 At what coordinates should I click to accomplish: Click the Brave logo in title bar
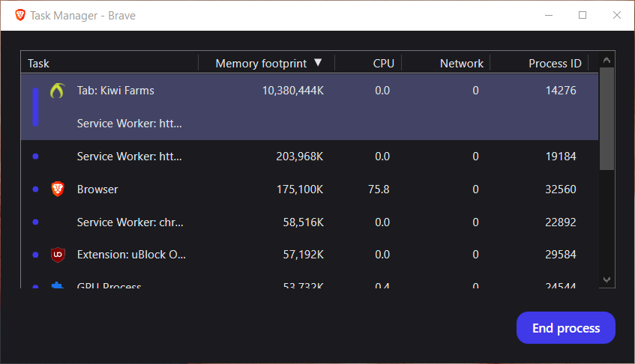pyautogui.click(x=19, y=16)
